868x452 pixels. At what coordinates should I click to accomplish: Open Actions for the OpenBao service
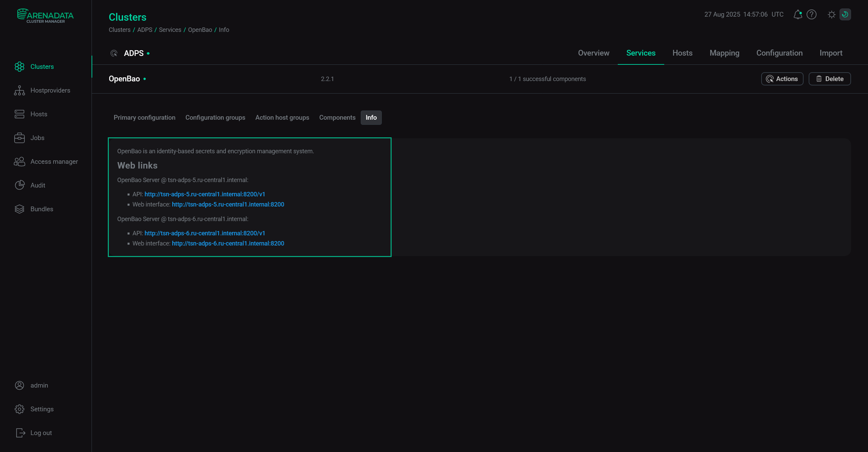click(x=782, y=79)
